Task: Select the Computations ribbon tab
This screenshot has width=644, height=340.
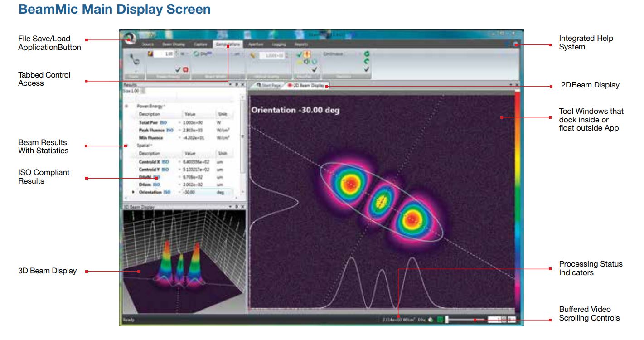Action: tap(228, 44)
